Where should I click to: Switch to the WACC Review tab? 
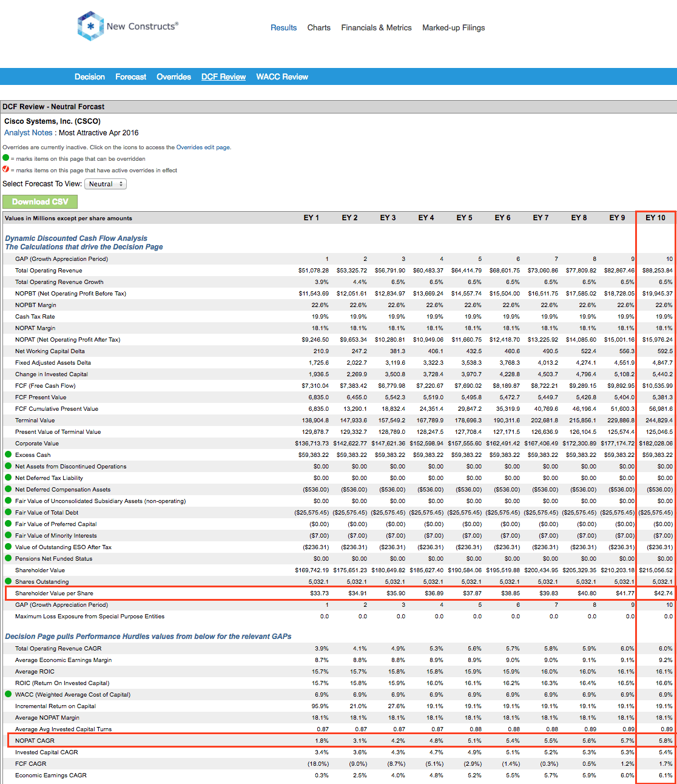point(282,77)
